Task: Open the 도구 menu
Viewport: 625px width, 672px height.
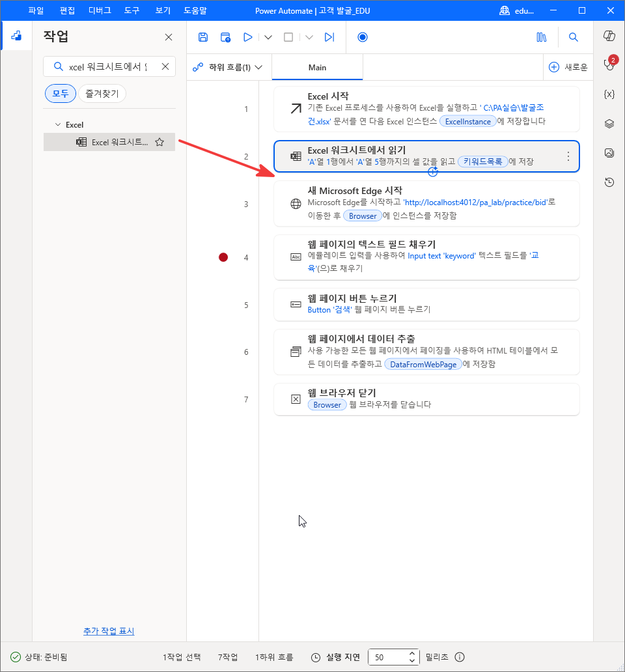Action: pos(132,10)
